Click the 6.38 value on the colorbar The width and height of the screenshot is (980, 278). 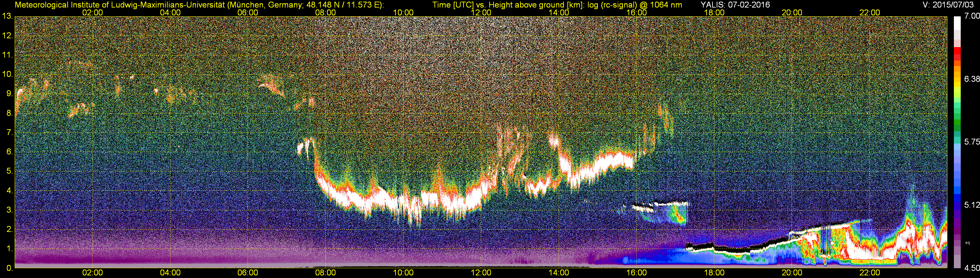click(x=972, y=79)
